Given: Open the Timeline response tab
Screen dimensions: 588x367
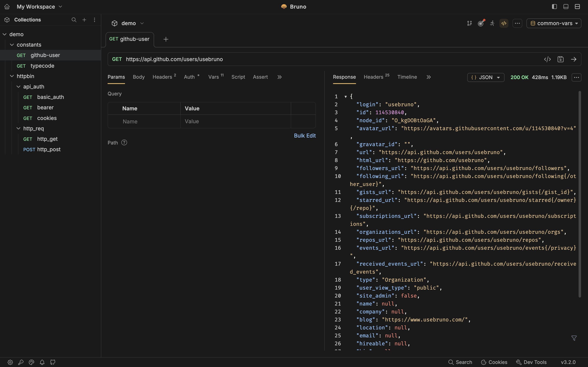Looking at the screenshot, I should (x=407, y=77).
